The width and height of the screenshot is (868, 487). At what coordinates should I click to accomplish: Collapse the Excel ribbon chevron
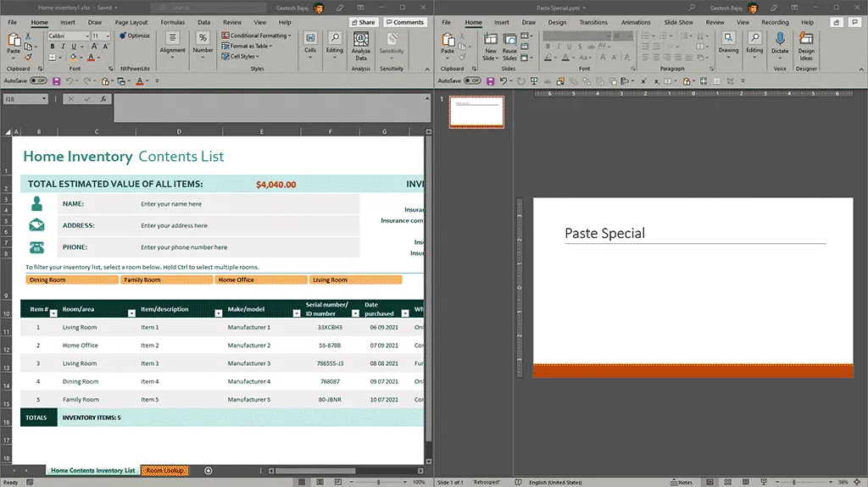(427, 69)
